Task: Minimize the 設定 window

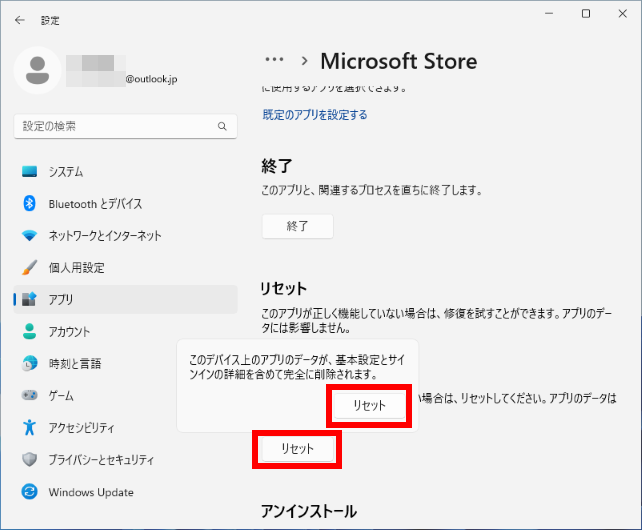Action: coord(549,14)
